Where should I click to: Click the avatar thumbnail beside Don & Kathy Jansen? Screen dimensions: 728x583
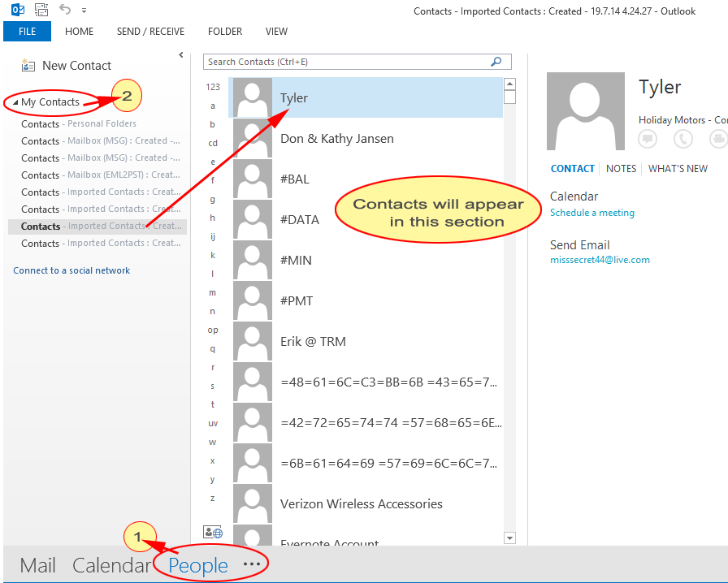[253, 139]
